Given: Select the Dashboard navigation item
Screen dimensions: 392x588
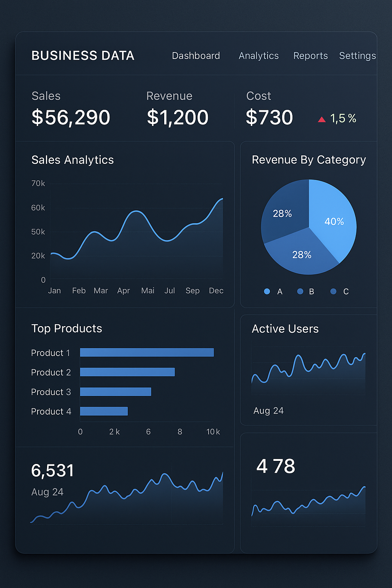Looking at the screenshot, I should click(196, 56).
